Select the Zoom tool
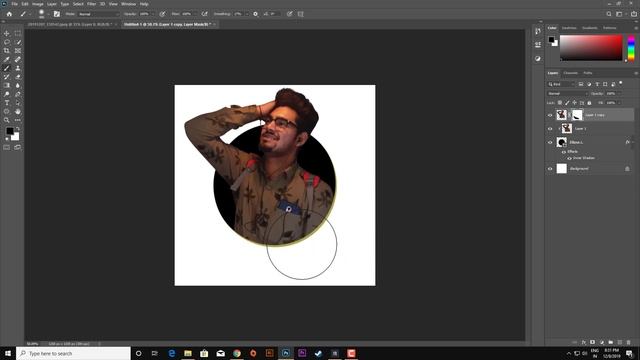 tap(7, 120)
